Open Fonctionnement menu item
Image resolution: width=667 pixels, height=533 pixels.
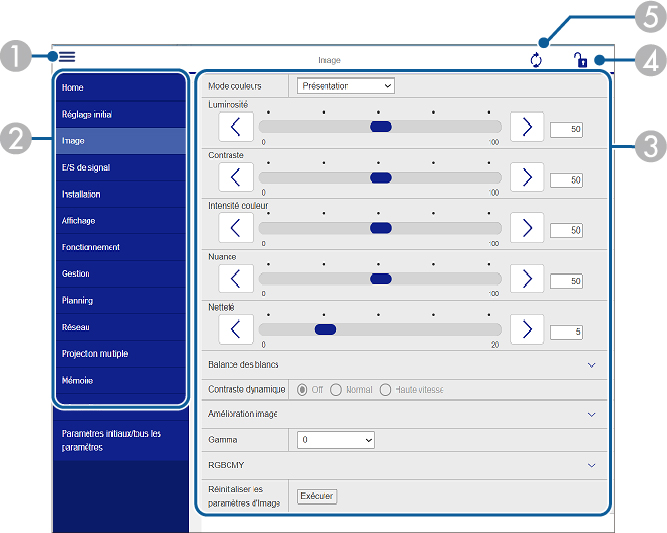point(121,247)
